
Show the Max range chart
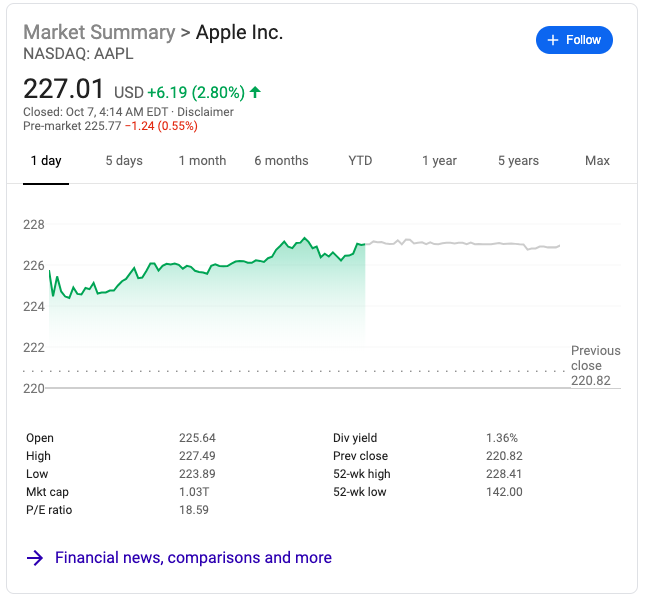(597, 161)
